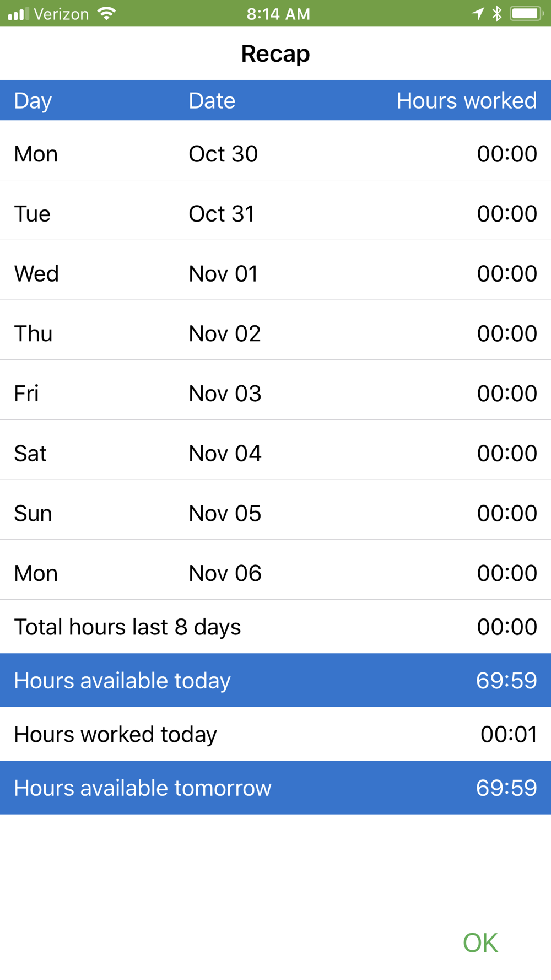Select the Mon Nov 06 row
Image resolution: width=551 pixels, height=980 pixels.
pos(275,573)
